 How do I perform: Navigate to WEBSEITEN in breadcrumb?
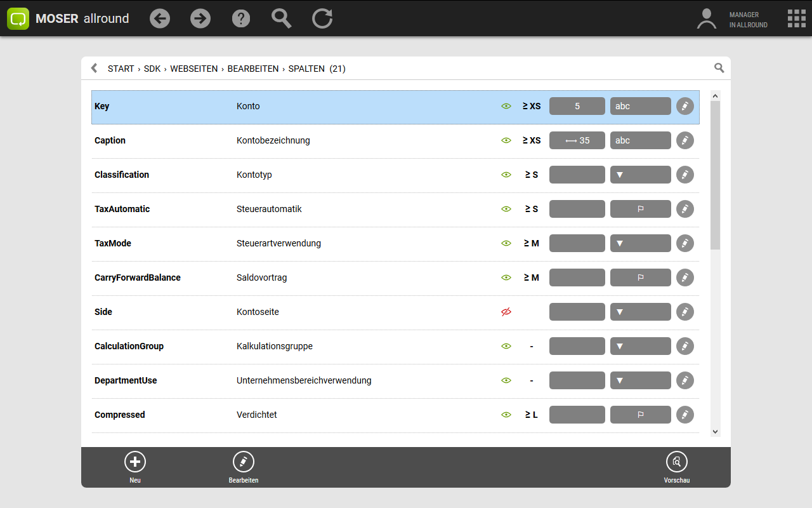193,69
